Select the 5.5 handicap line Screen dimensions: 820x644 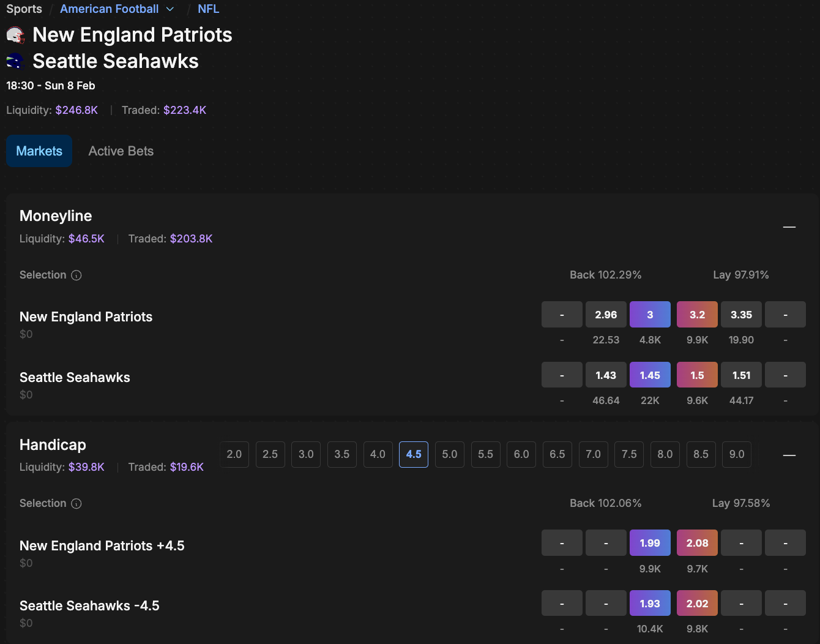(x=486, y=454)
